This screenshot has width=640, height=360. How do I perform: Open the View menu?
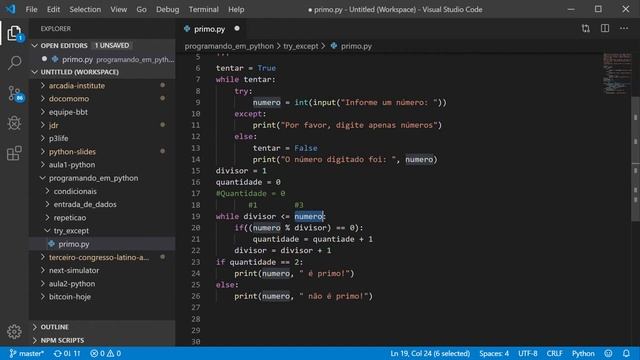point(118,9)
